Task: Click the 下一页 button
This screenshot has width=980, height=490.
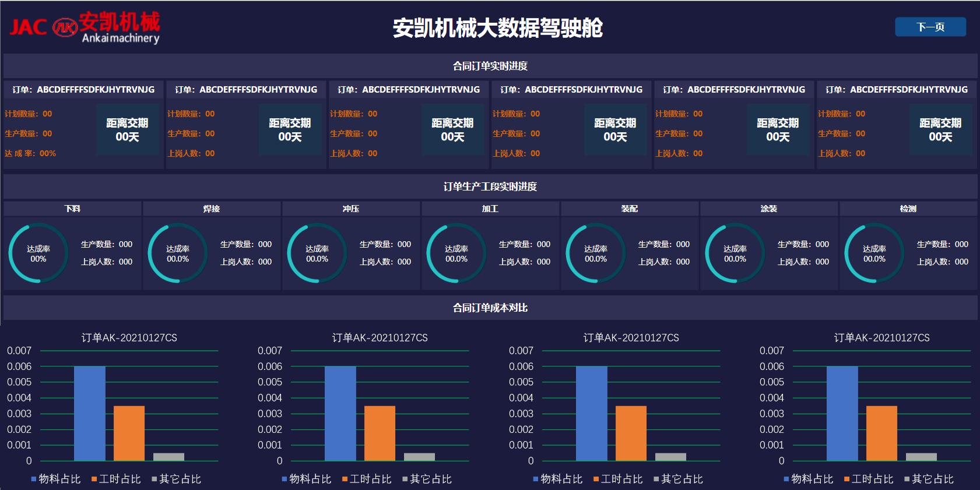Action: [930, 27]
